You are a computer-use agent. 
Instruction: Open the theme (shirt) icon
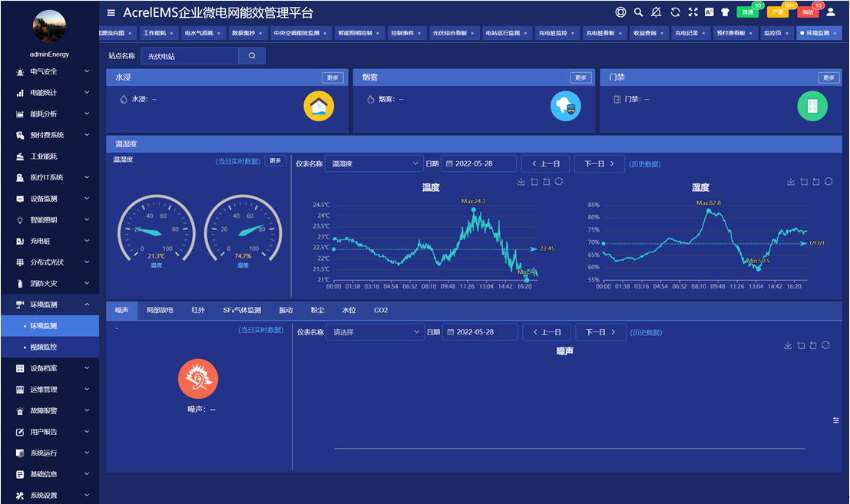pos(724,12)
